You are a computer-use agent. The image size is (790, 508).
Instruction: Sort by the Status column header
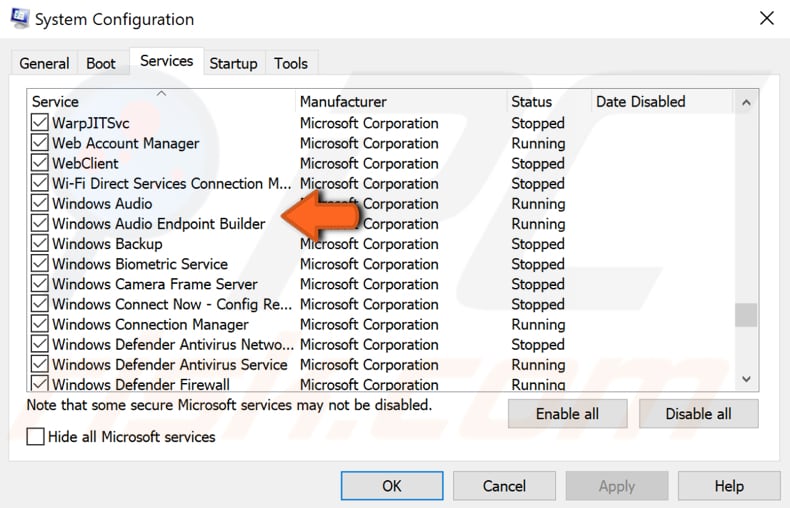pos(549,101)
